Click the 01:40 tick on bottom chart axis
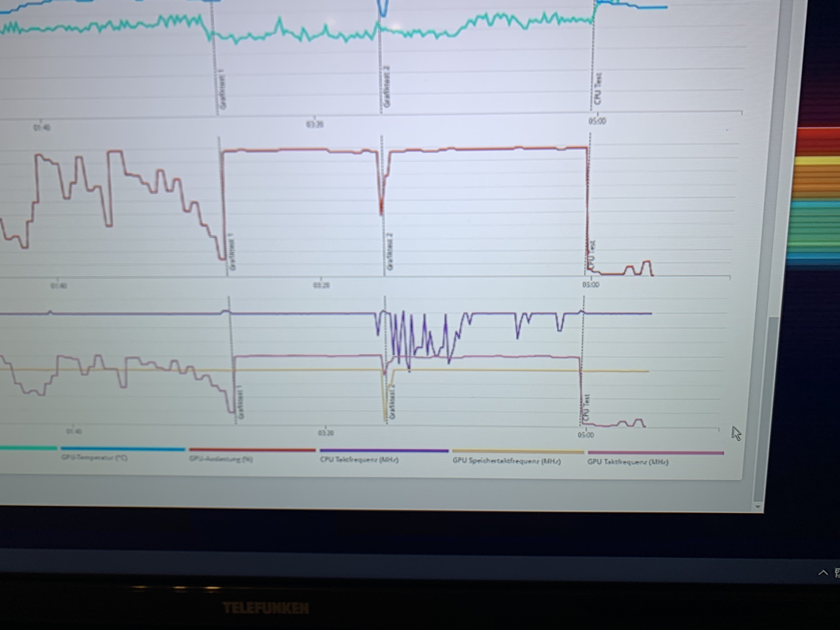 [x=74, y=431]
